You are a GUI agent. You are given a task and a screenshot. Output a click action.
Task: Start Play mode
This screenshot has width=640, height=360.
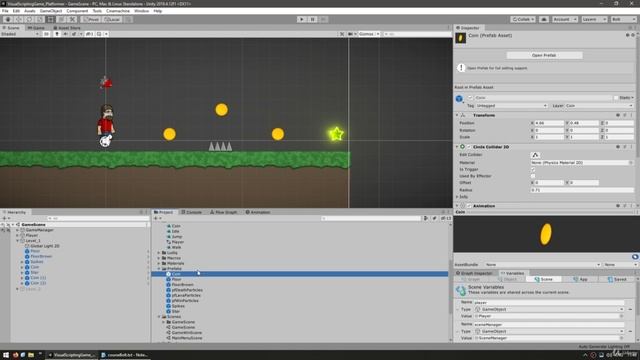click(x=302, y=19)
